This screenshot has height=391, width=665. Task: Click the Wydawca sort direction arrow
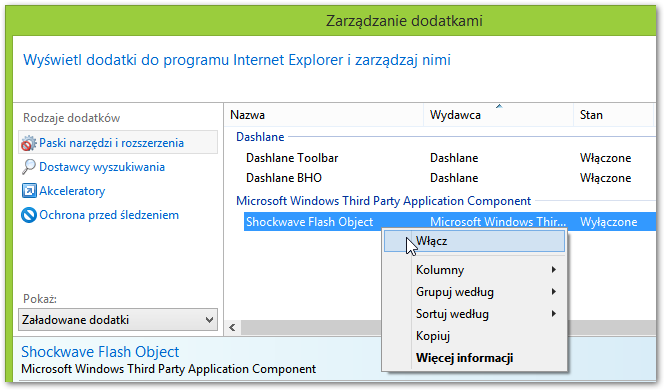499,106
